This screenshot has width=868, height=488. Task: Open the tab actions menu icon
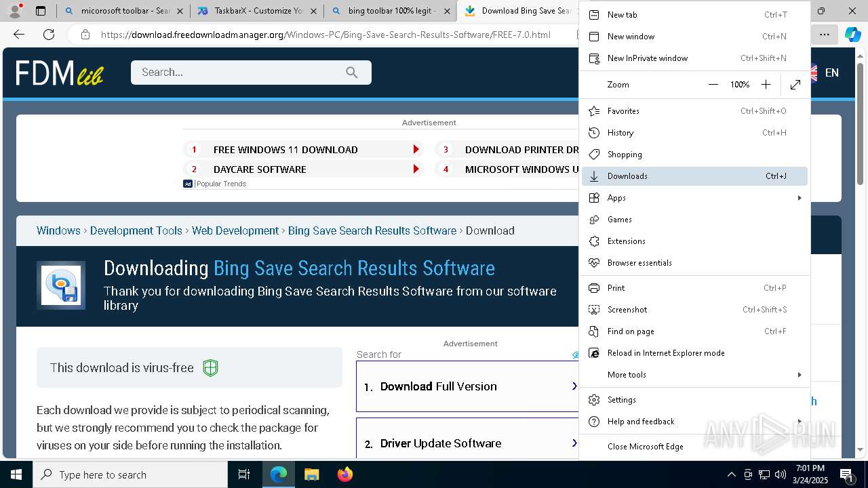(x=41, y=11)
